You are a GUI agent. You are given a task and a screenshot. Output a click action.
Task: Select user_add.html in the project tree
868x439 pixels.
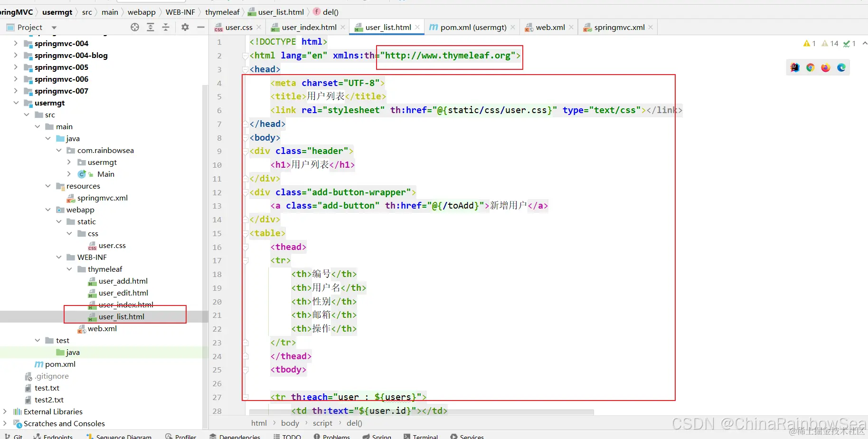click(x=123, y=281)
